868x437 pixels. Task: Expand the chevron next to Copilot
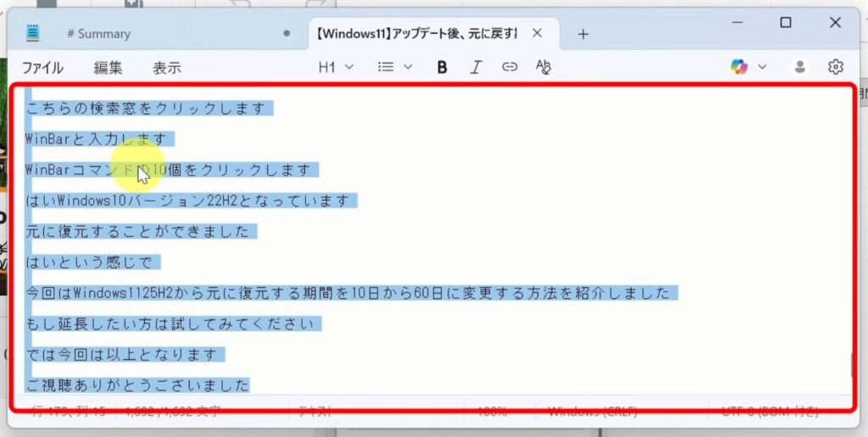pos(761,67)
